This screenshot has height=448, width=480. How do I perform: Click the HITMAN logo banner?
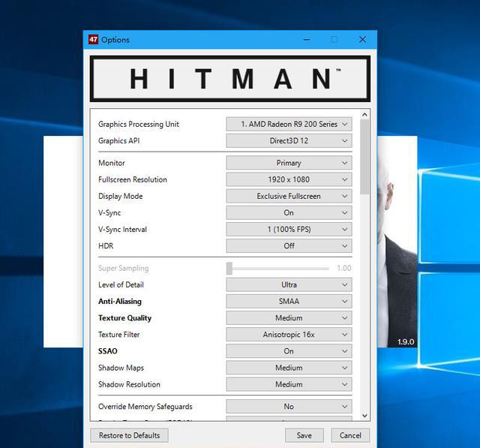click(230, 79)
